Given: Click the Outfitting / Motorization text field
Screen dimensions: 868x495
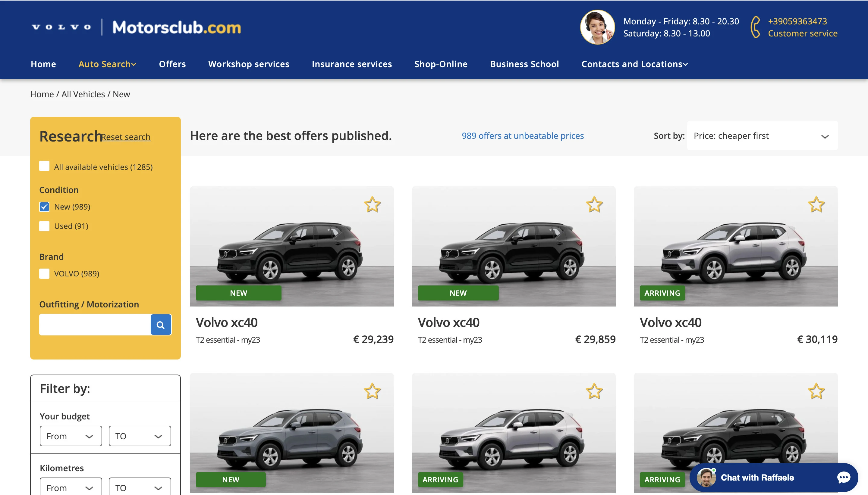Looking at the screenshot, I should click(x=95, y=325).
